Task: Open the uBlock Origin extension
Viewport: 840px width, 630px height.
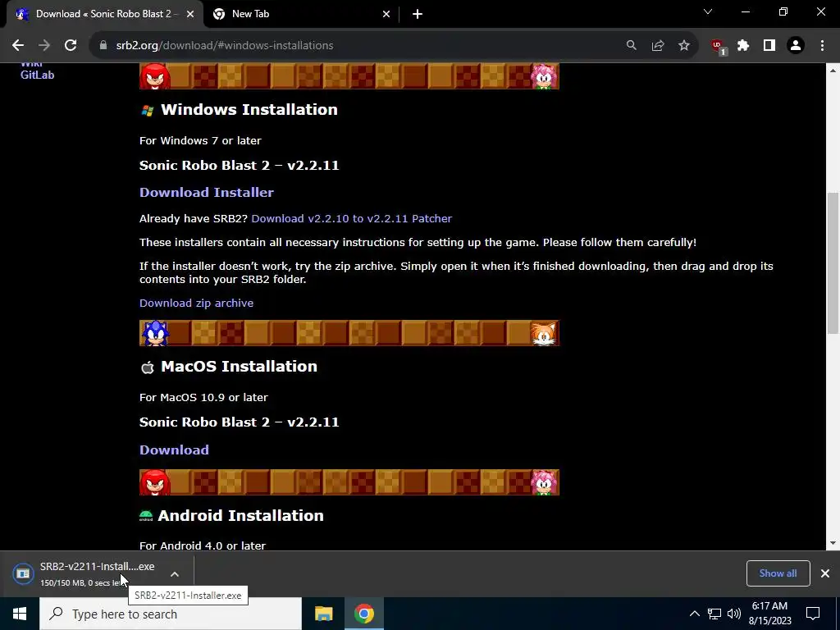Action: (x=718, y=47)
